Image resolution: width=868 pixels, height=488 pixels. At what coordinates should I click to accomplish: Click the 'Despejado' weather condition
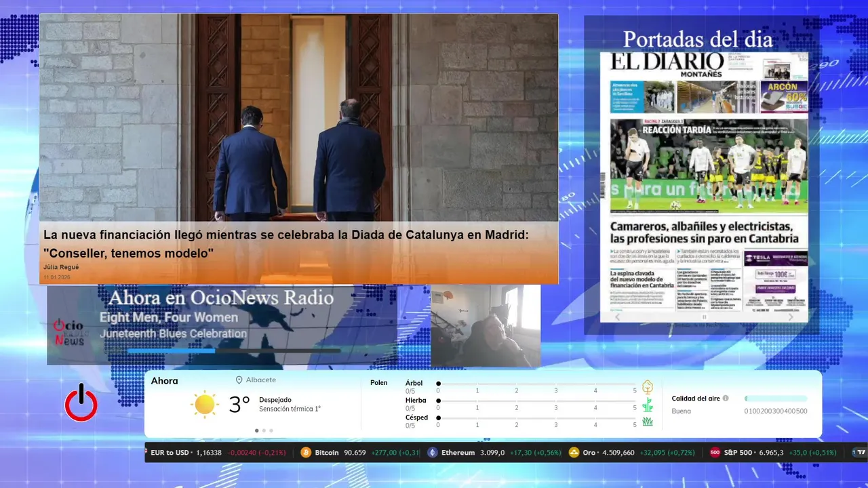(x=275, y=400)
